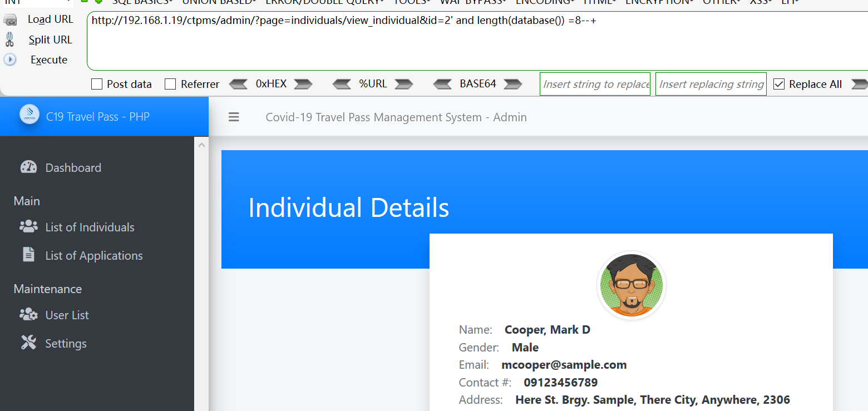
Task: Click the Main section header
Action: point(27,201)
